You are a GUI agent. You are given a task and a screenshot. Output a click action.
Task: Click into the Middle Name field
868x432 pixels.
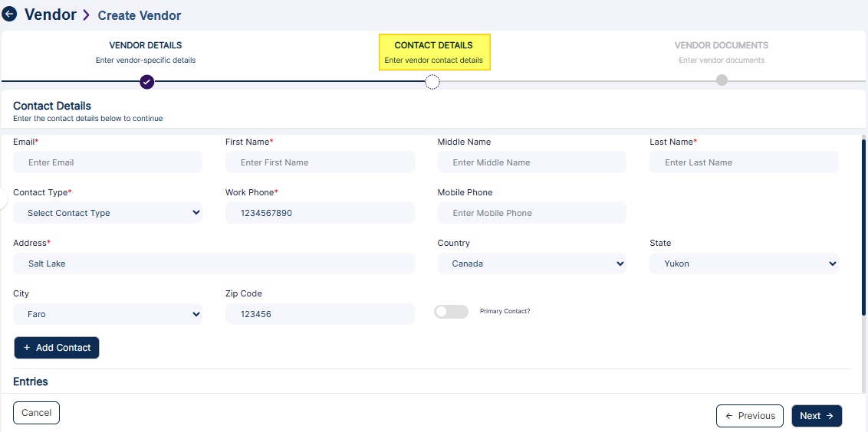click(x=532, y=162)
